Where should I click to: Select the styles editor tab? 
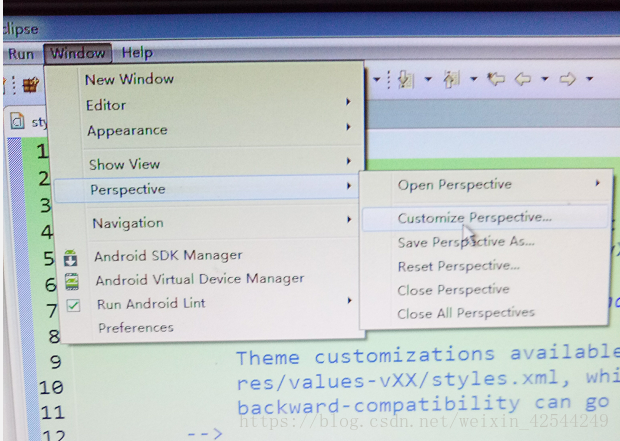(28, 122)
